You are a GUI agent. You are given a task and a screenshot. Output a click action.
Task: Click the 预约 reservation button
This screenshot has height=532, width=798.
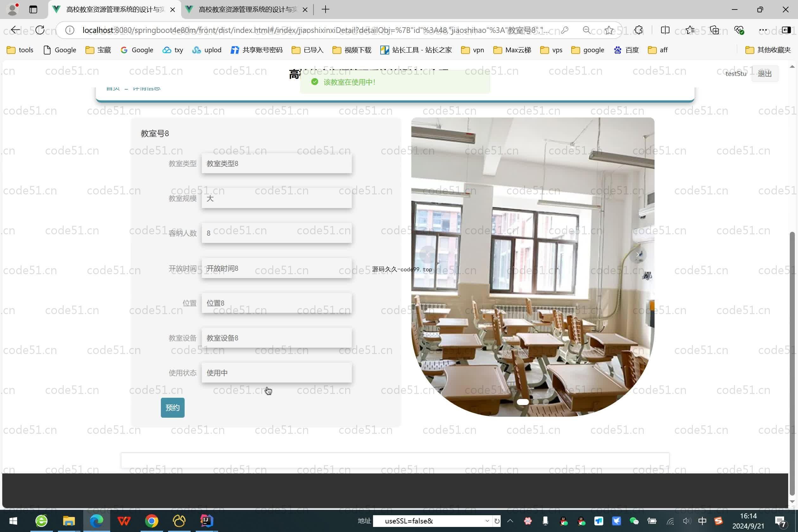(x=173, y=408)
